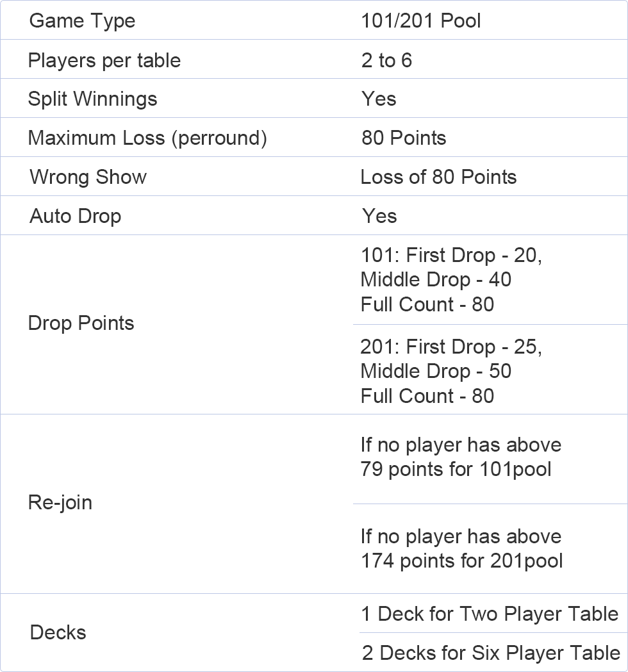Click 1 Deck for Two Player Table

[x=490, y=614]
